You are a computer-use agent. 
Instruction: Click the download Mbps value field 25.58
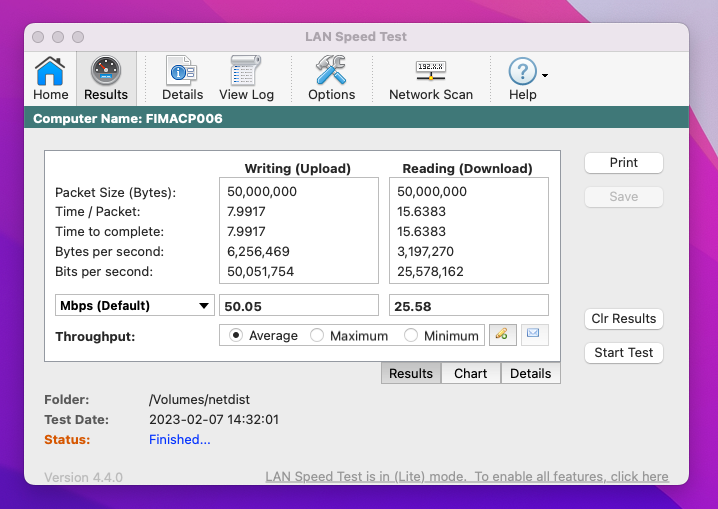tap(469, 305)
